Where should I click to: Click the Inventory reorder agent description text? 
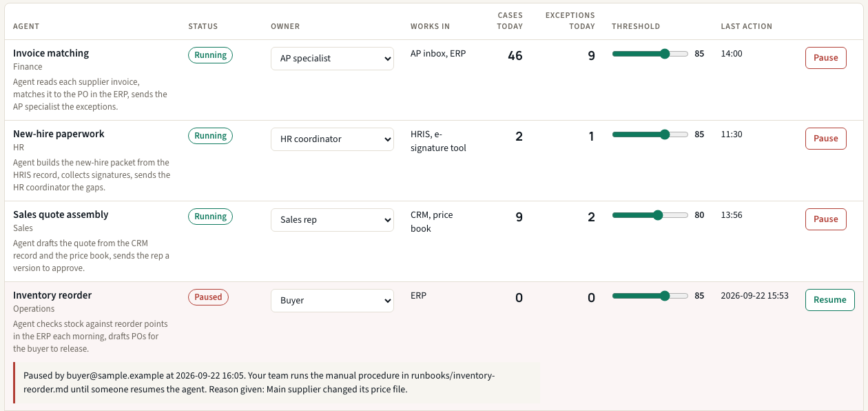[x=90, y=337]
